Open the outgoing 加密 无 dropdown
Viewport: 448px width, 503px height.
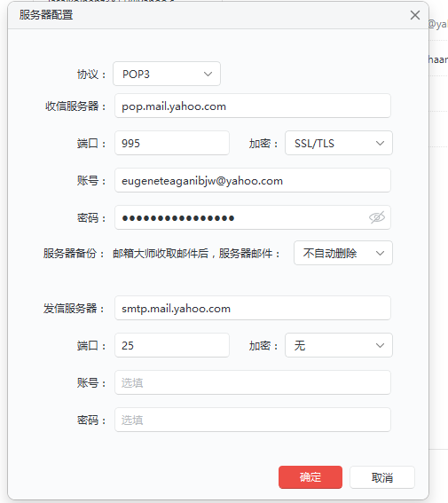click(339, 345)
